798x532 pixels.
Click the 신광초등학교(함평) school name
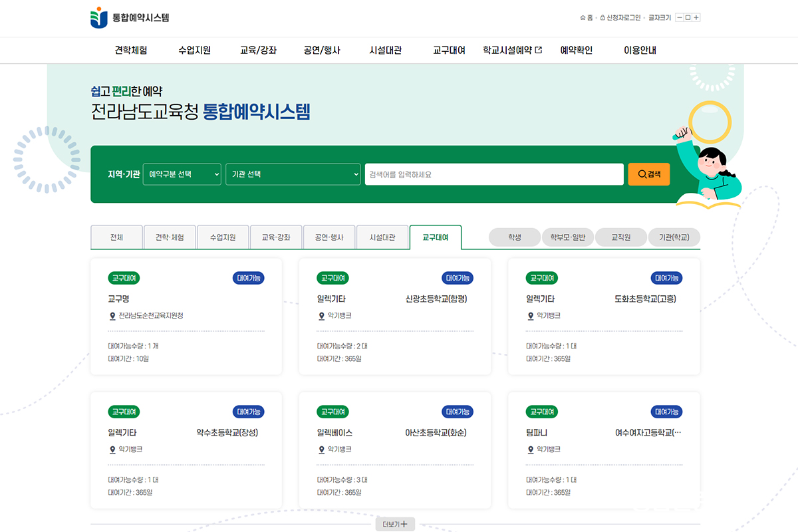point(436,299)
